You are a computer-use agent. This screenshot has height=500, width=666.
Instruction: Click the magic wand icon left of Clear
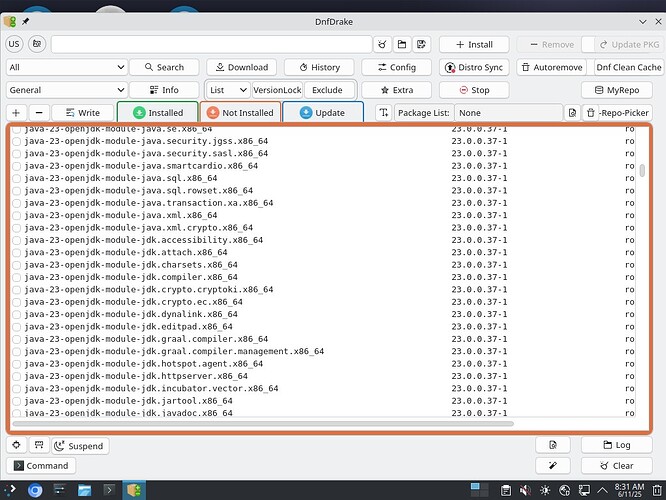(553, 466)
